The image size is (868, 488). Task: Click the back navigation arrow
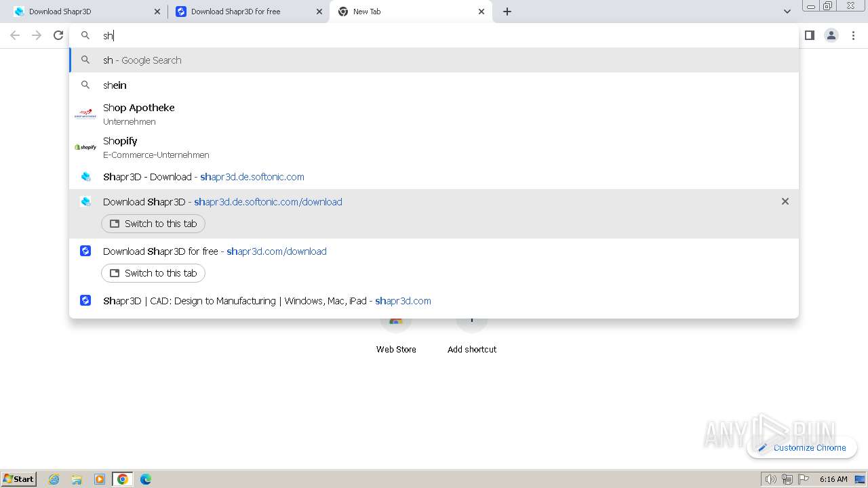tap(15, 35)
